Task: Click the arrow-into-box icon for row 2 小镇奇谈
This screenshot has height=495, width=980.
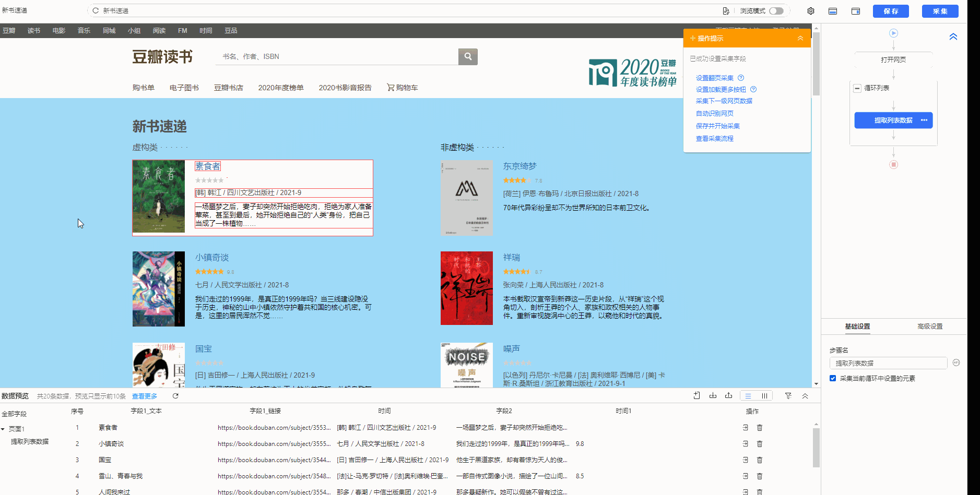Action: coord(745,443)
